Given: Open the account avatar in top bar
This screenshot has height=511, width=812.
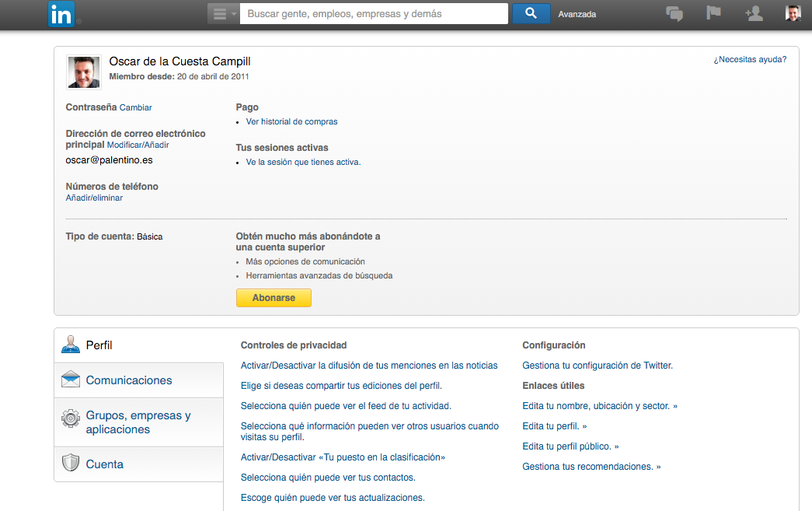Looking at the screenshot, I should [793, 13].
